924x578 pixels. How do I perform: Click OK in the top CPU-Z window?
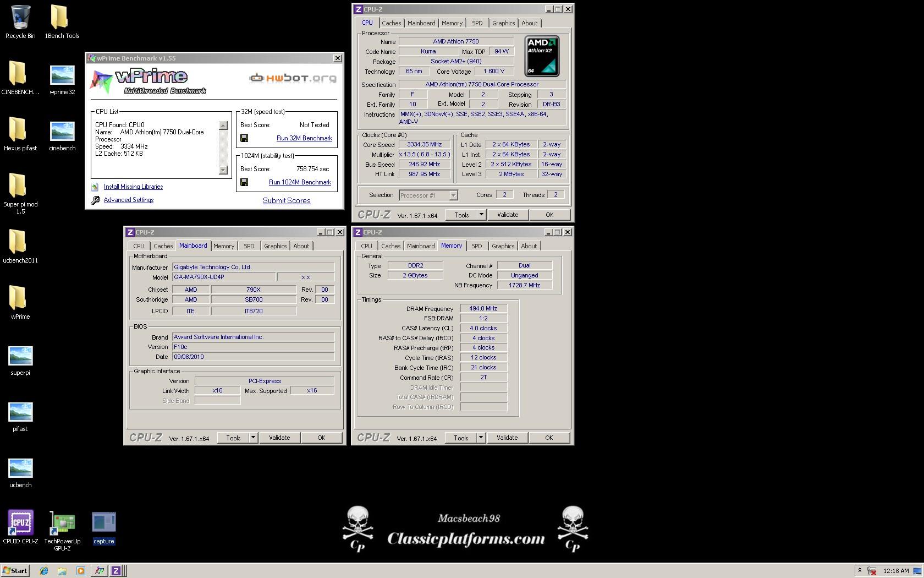pyautogui.click(x=549, y=215)
